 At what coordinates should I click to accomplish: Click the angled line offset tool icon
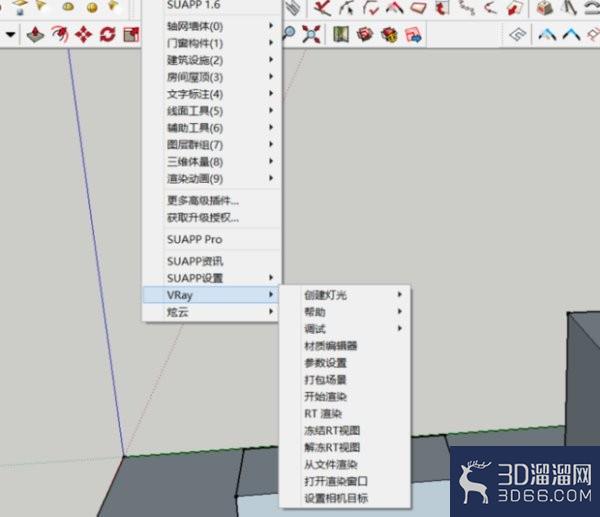[490, 8]
